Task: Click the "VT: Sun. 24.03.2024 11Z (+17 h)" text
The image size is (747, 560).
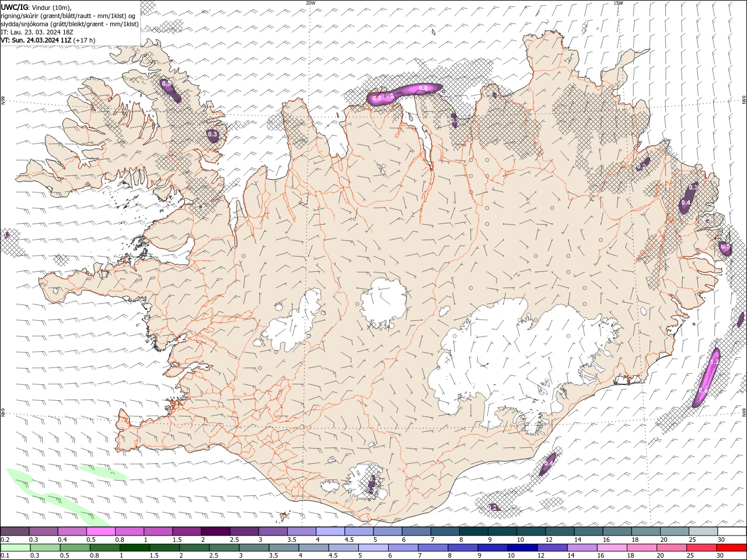Action: 48,40
